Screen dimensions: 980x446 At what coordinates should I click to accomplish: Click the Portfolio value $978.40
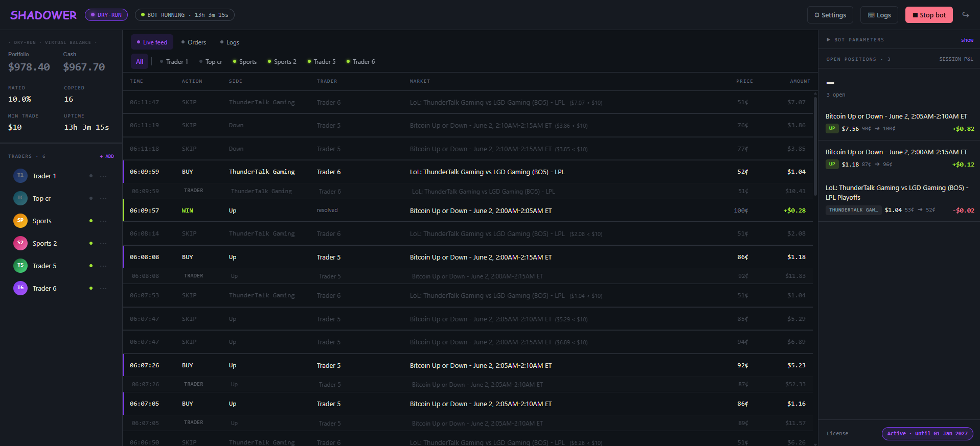pyautogui.click(x=29, y=67)
